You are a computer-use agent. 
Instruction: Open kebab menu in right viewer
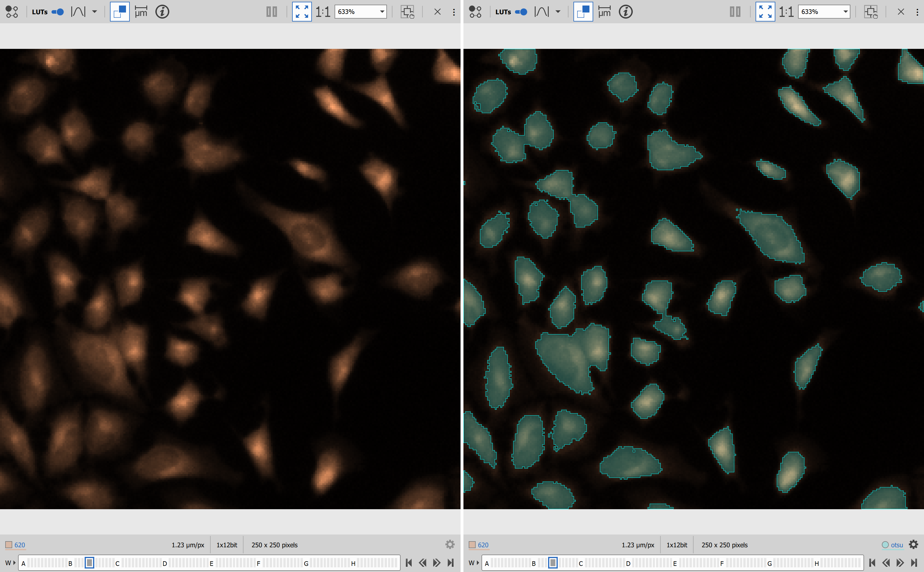[917, 12]
